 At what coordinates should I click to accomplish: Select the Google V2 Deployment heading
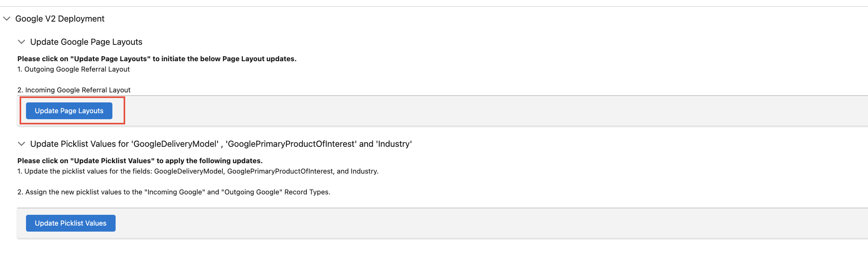(x=60, y=19)
